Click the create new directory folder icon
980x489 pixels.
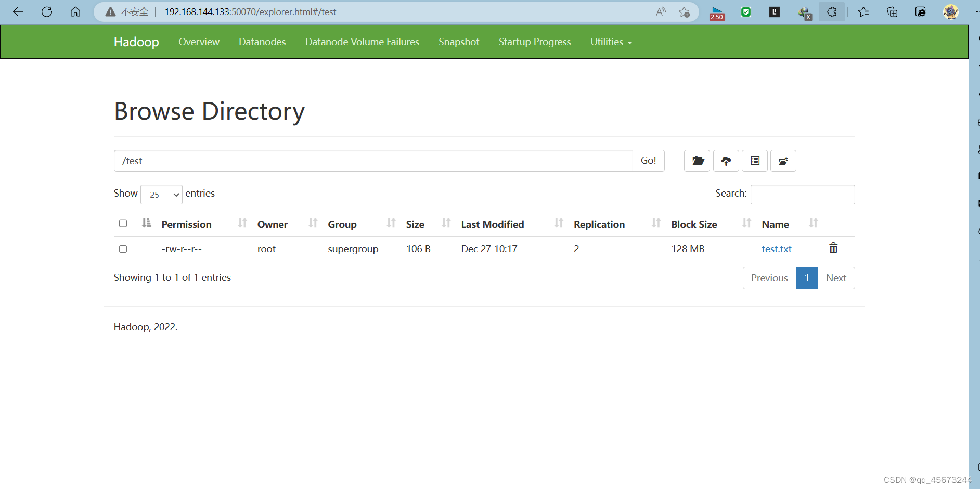[x=698, y=161]
